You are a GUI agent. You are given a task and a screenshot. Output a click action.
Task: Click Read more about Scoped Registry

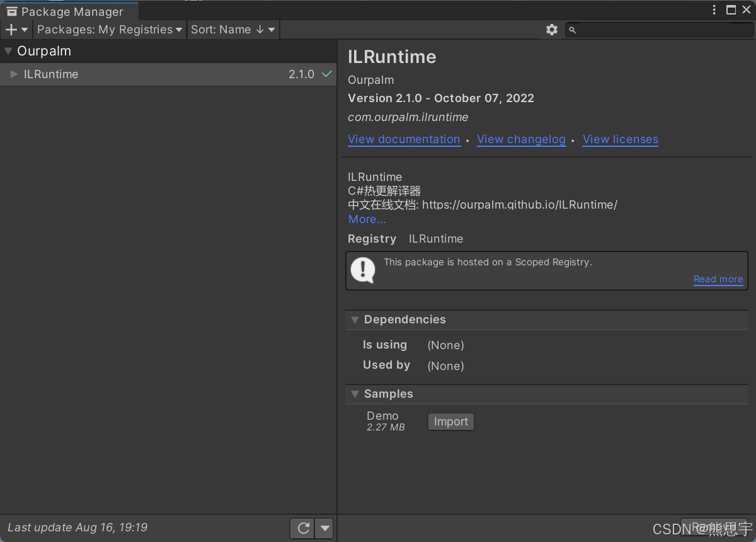click(718, 279)
